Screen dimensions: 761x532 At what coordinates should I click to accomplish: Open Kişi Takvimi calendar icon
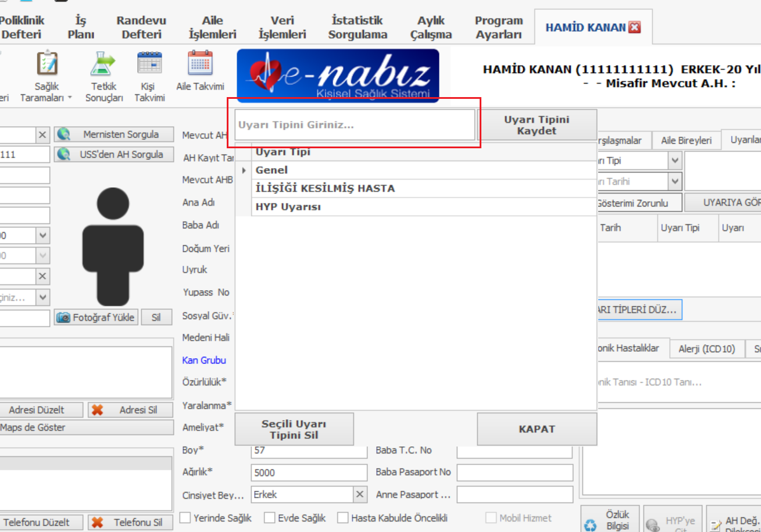149,63
